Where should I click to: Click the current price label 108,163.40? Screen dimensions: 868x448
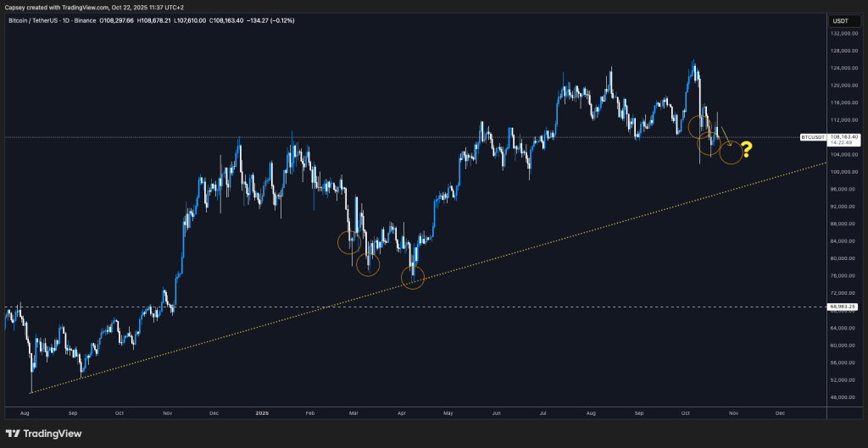point(846,136)
